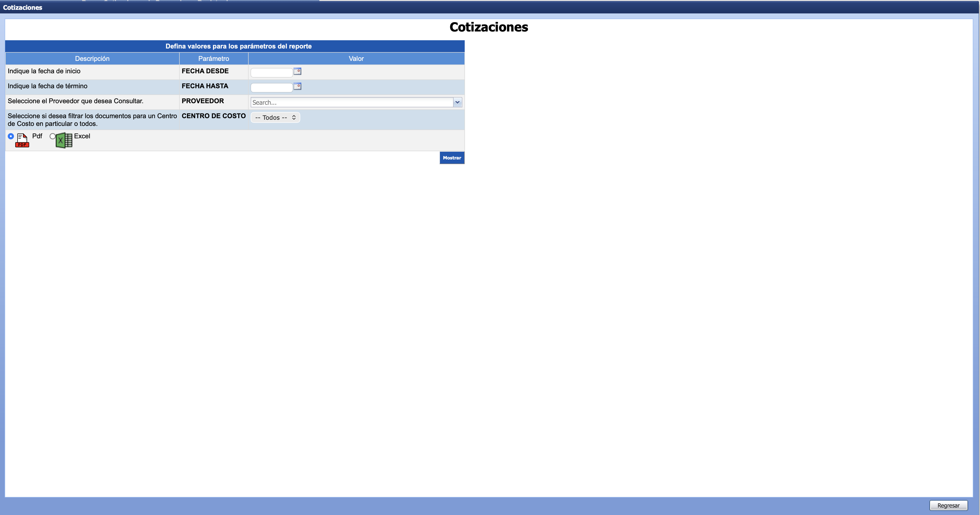Click the Excel format label text

coord(82,136)
